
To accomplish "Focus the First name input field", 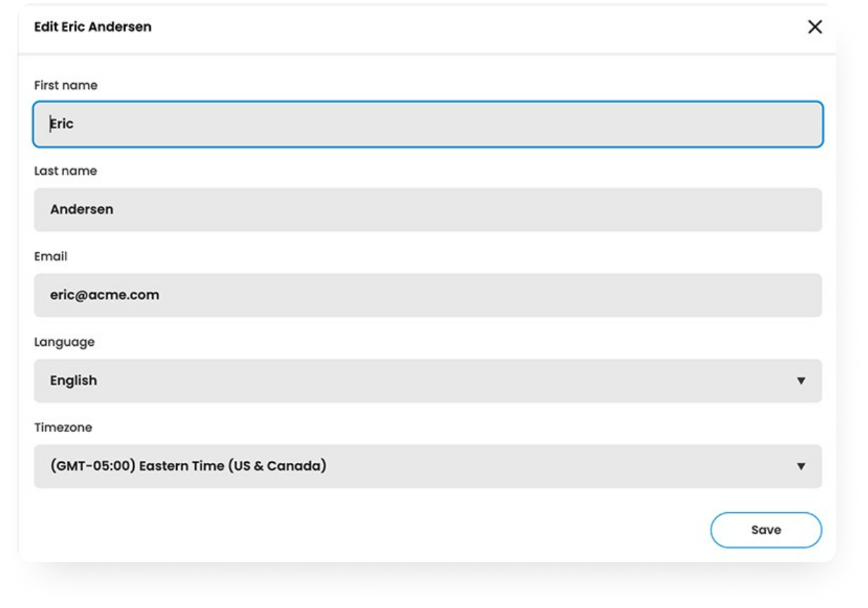I will pos(427,125).
